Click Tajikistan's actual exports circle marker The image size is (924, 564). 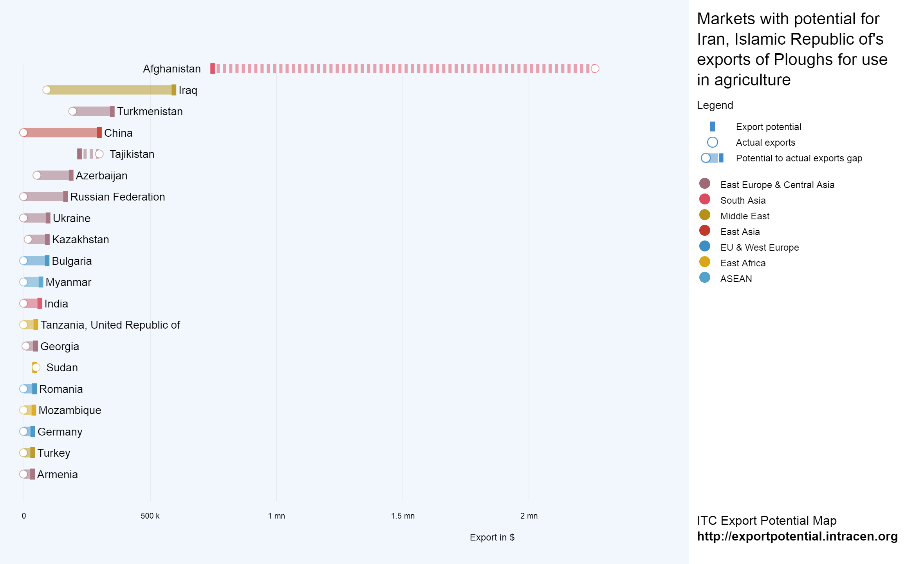point(99,154)
